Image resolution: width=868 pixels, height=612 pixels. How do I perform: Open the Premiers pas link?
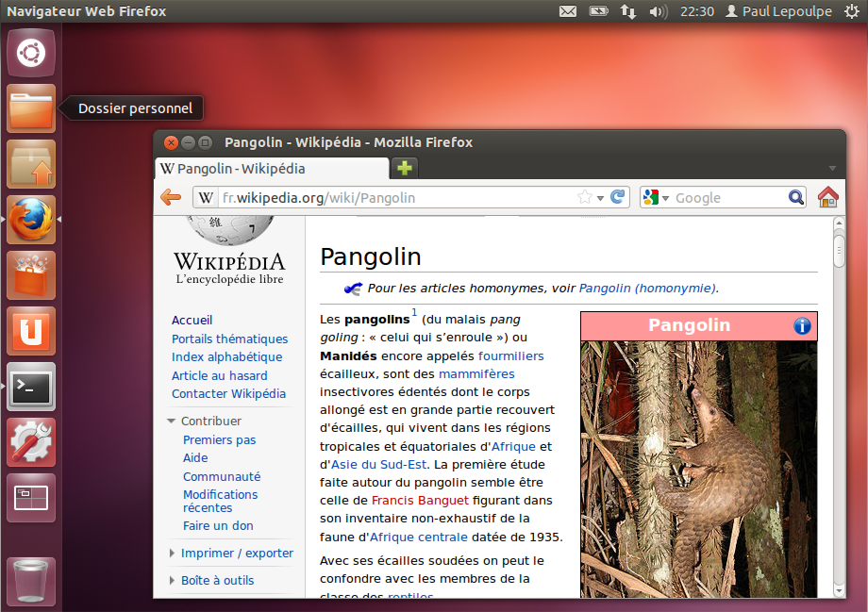(x=219, y=440)
